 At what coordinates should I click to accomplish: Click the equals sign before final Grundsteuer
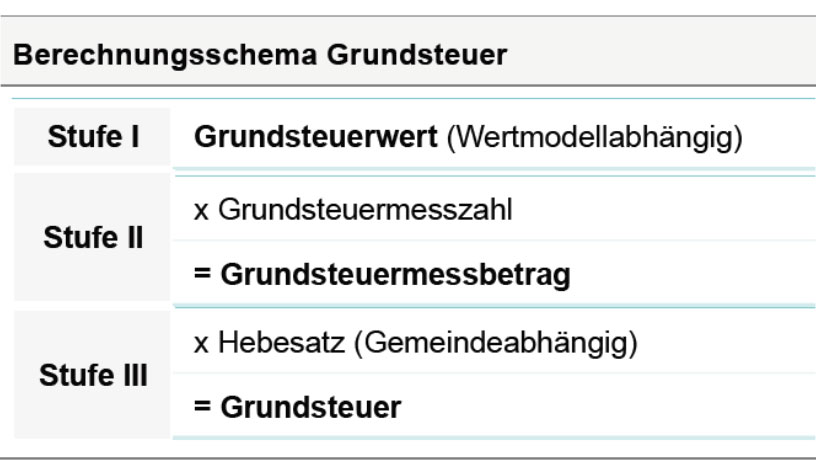point(202,406)
